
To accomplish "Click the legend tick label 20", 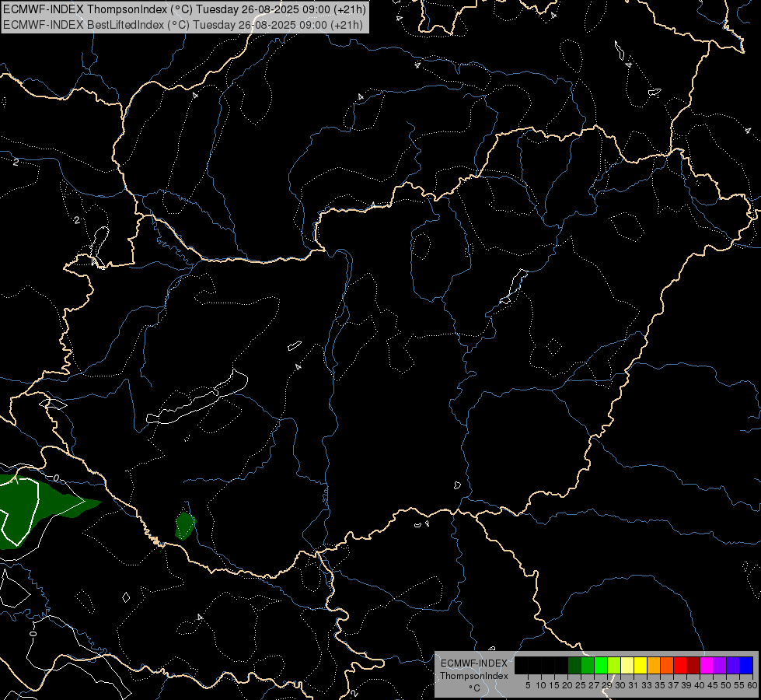I will [x=567, y=685].
